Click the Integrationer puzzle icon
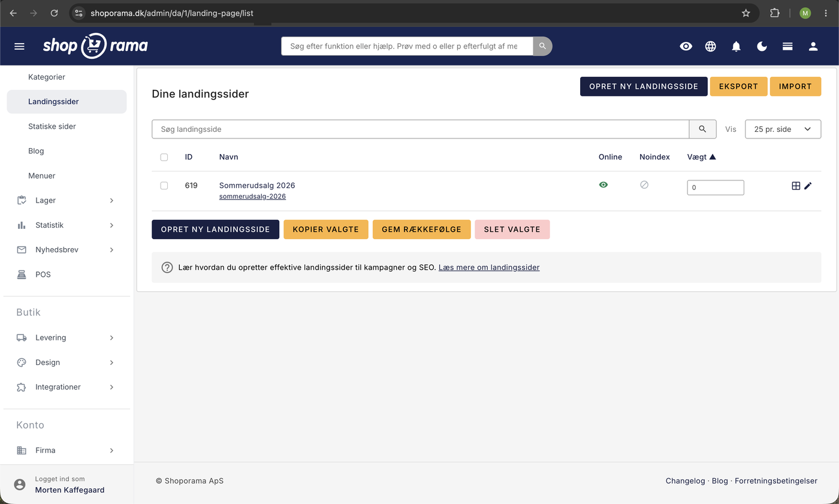 click(22, 387)
